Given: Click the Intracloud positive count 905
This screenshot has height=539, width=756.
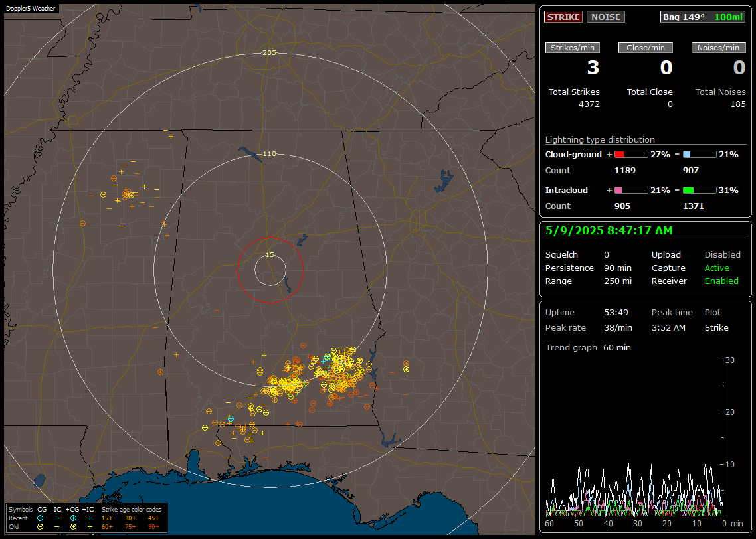Looking at the screenshot, I should 622,206.
